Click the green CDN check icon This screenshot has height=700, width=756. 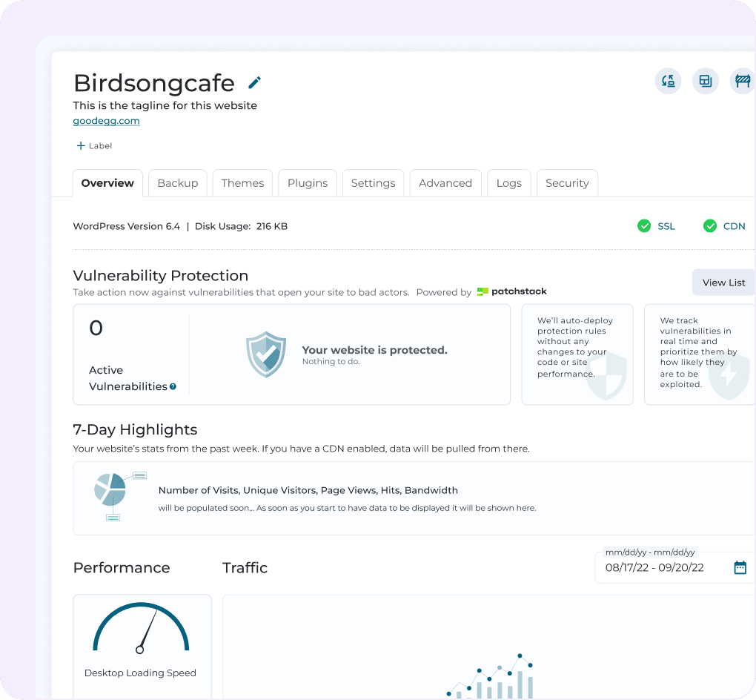[x=710, y=225]
